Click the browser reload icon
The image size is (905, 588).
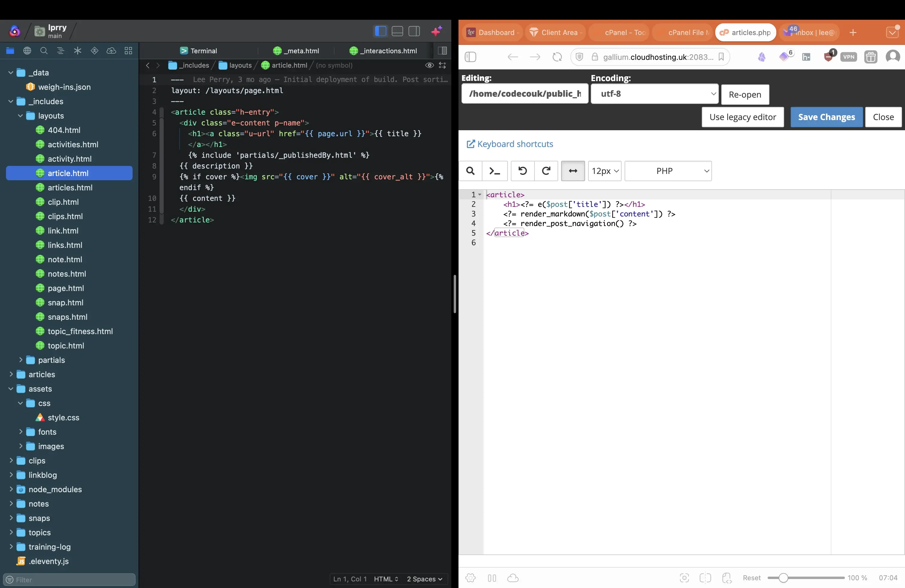(557, 57)
